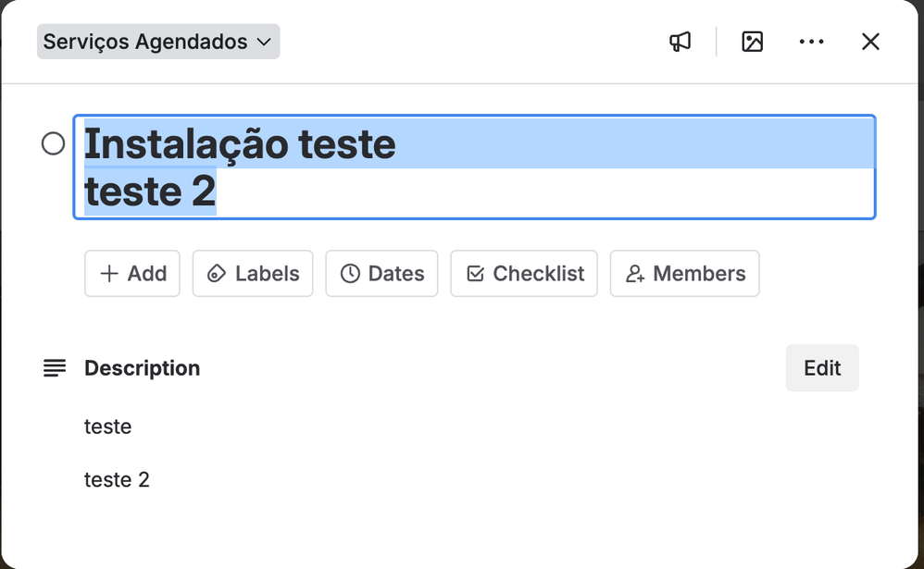
Task: Add labels to the card
Action: 252,273
